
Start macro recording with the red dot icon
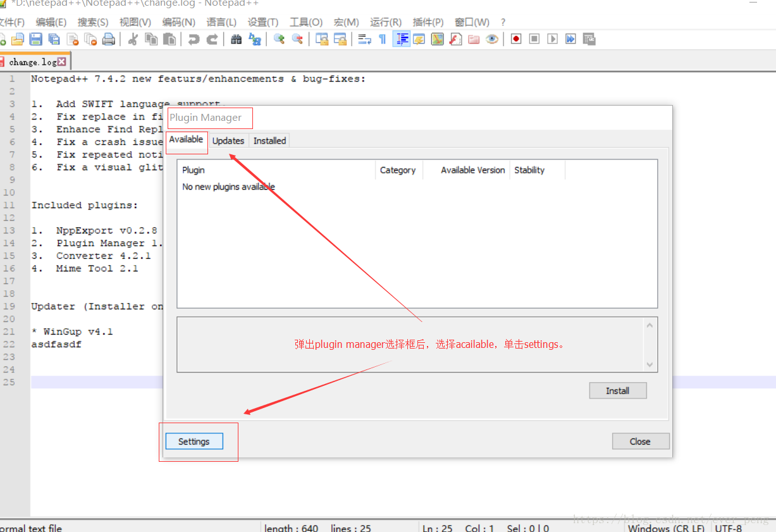tap(516, 39)
